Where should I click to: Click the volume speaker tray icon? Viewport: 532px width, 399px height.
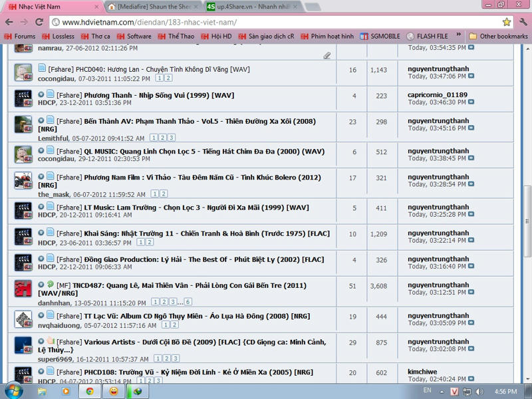tap(479, 392)
